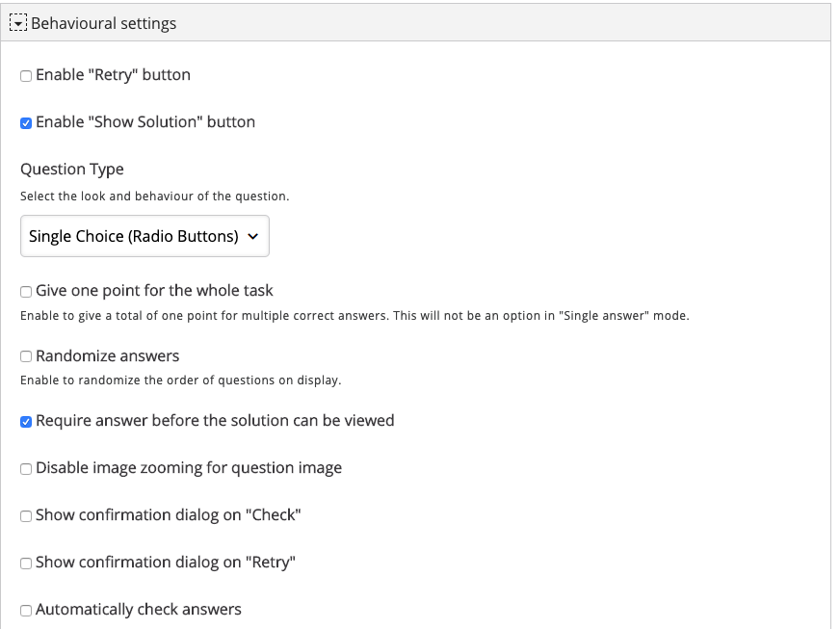Screen dimensions: 840x629
Task: Enable Show confirmation dialog on "Retry"
Action: click(x=26, y=563)
